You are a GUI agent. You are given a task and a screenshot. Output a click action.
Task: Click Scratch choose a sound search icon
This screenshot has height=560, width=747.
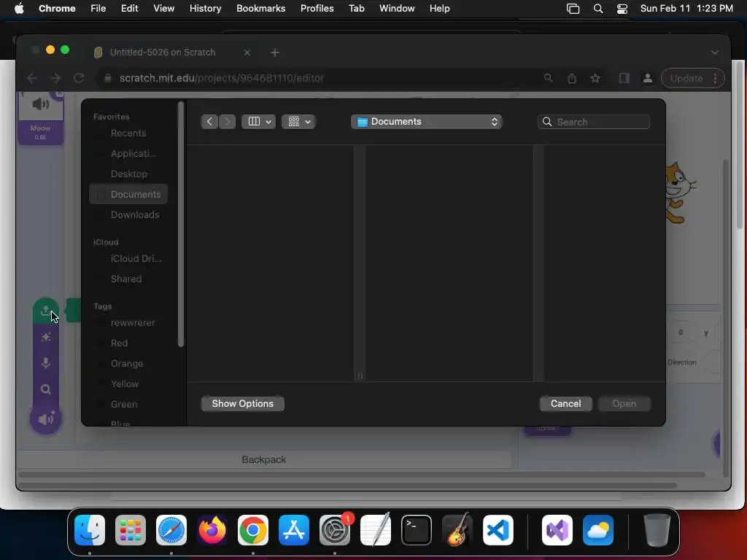(x=46, y=389)
